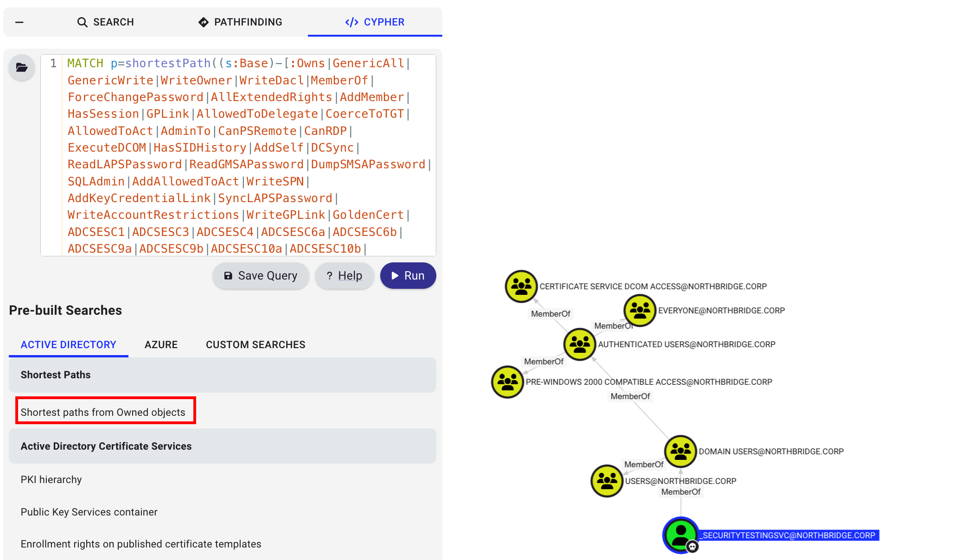Switch to the Search tab
Screen dimensions: 957x560
[x=105, y=22]
